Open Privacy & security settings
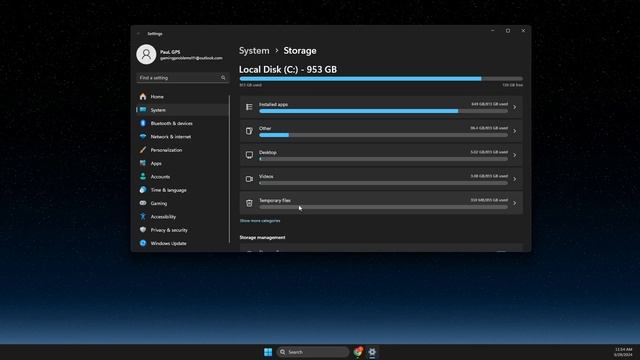Screen dimensions: 640x360 182,230
